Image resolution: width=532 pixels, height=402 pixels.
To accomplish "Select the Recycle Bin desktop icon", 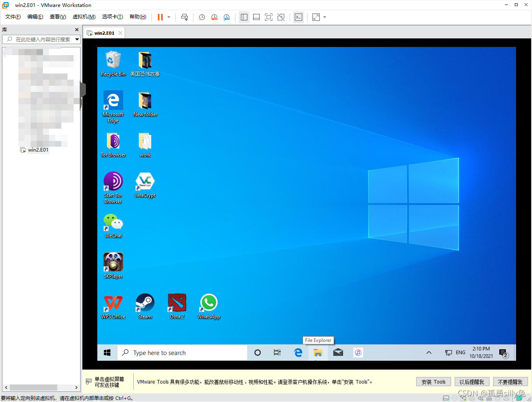I will click(x=113, y=64).
